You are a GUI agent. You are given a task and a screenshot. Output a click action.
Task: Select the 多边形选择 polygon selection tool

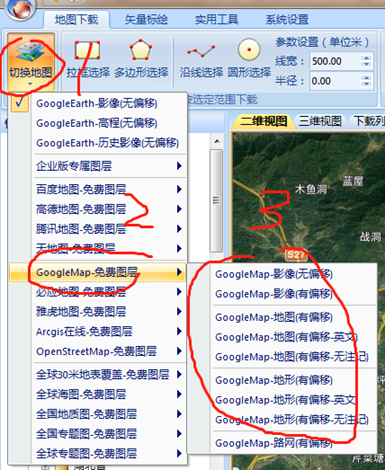click(141, 50)
